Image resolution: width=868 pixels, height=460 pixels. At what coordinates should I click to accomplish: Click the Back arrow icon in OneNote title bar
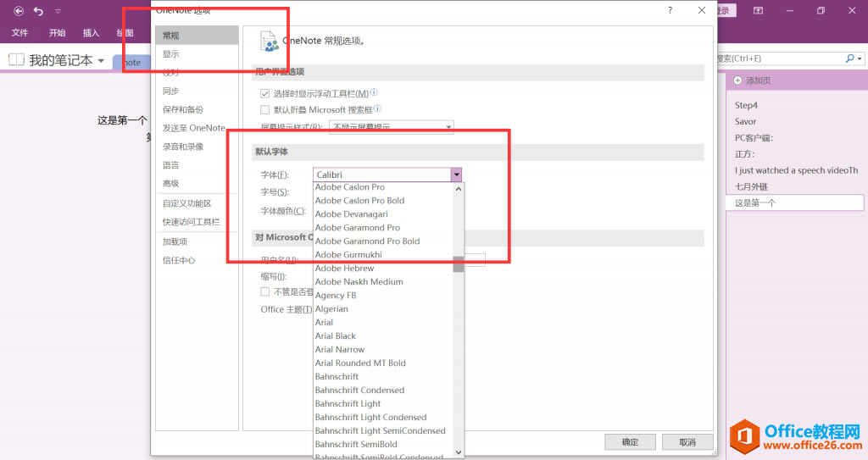coord(19,10)
